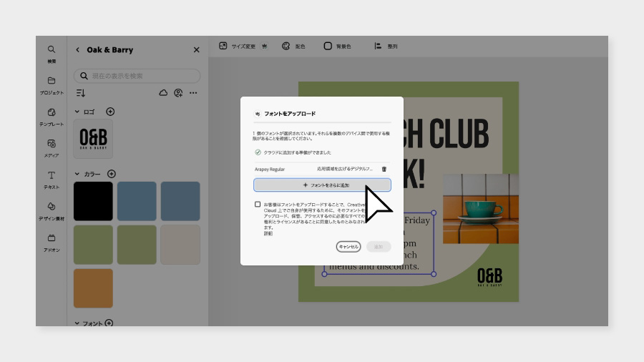Screen dimensions: 644x362
Task: Click the cloud sync icon in brand panel
Action: (x=163, y=93)
